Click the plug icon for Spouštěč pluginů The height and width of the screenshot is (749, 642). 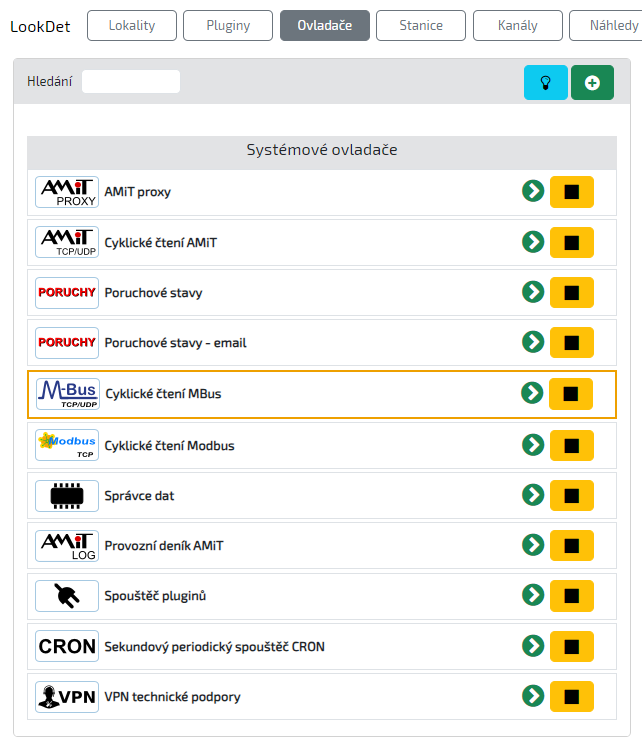67,596
